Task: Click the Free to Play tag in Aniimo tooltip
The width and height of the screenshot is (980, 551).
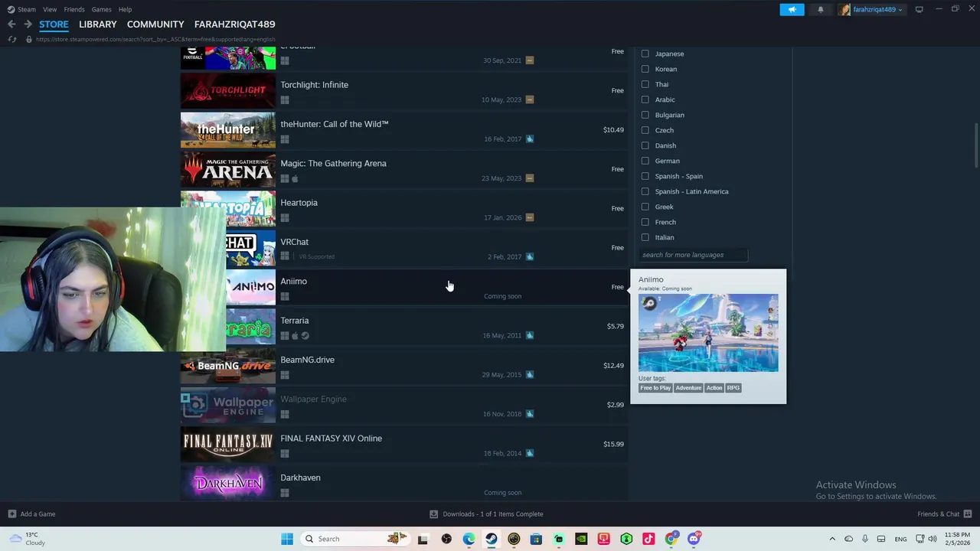Action: pos(655,388)
